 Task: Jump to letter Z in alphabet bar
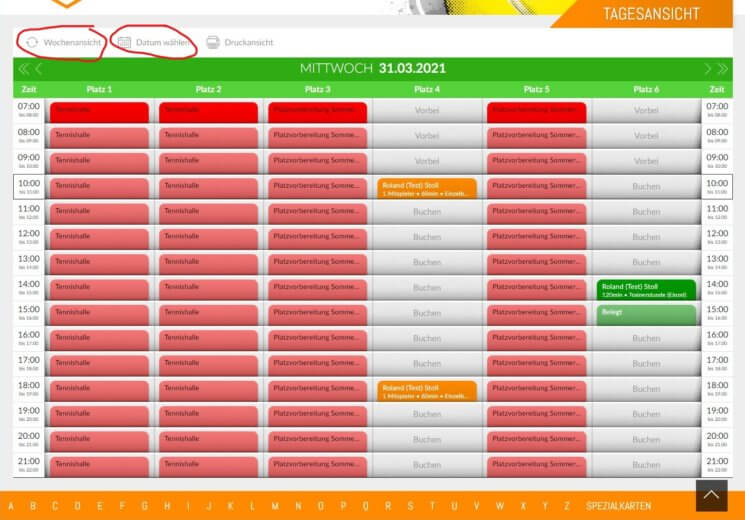tap(567, 506)
